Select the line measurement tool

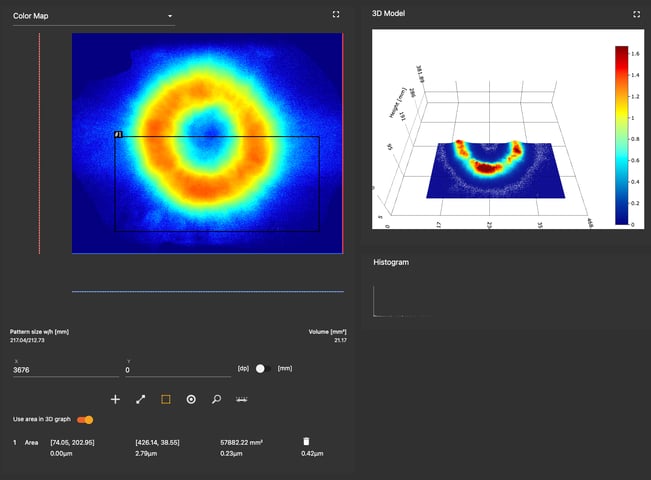[x=140, y=399]
